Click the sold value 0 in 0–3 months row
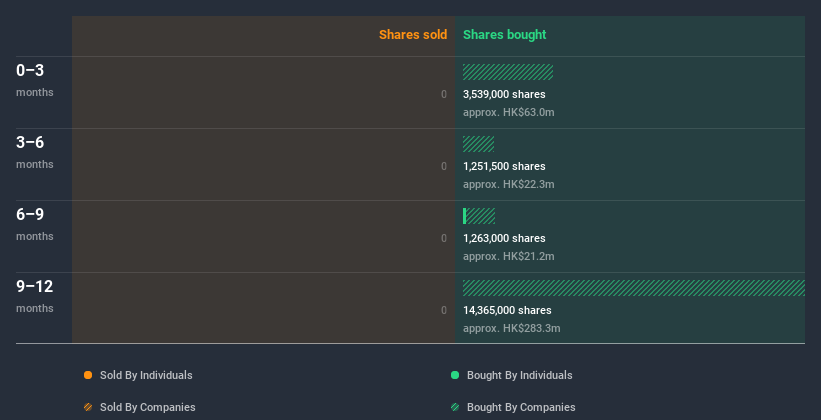The width and height of the screenshot is (821, 420). click(x=444, y=94)
